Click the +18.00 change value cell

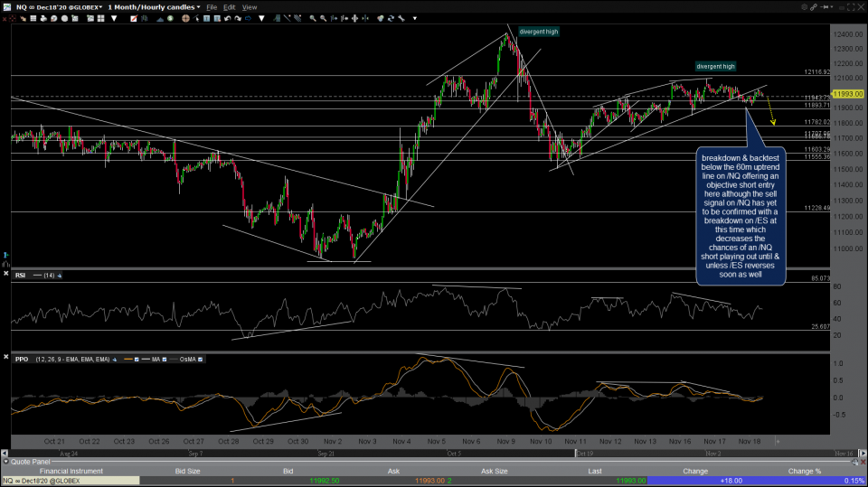(x=731, y=481)
